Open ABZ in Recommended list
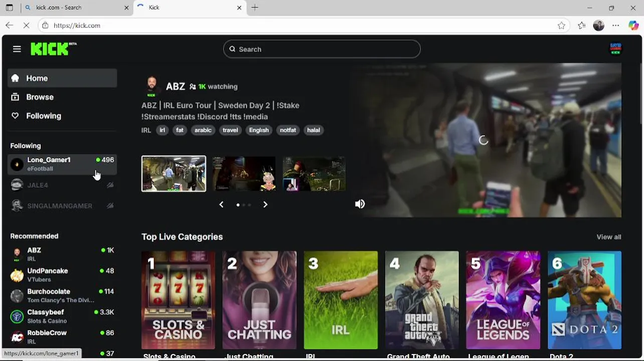The height and width of the screenshot is (361, 644). (62, 254)
